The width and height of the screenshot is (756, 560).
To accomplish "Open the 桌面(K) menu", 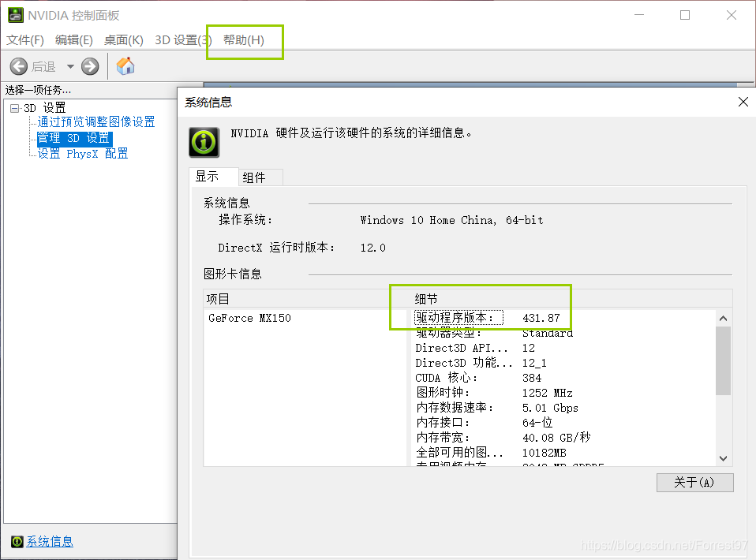I will tap(124, 40).
